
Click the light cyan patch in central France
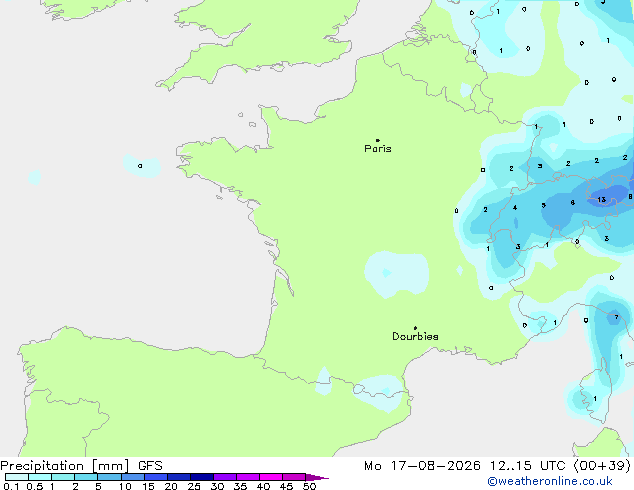click(397, 274)
